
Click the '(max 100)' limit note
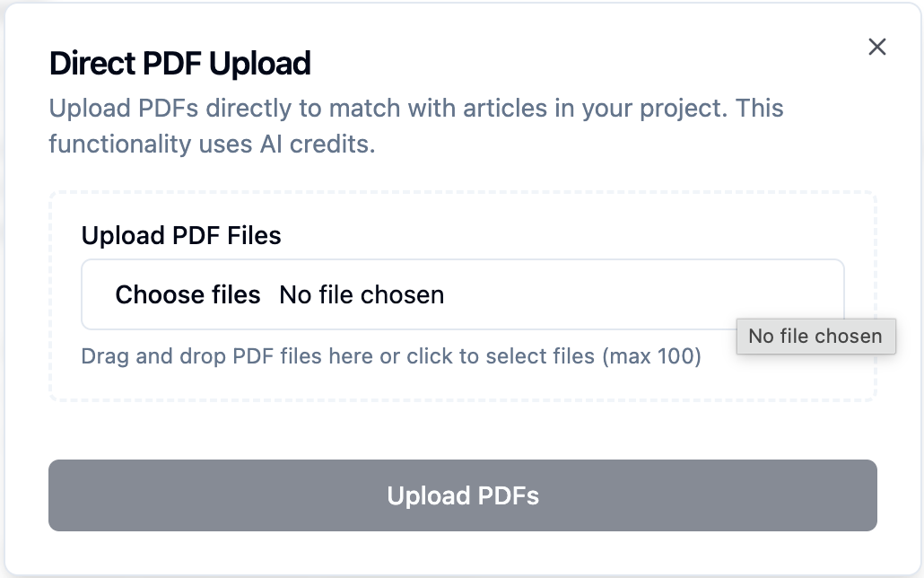pos(651,356)
